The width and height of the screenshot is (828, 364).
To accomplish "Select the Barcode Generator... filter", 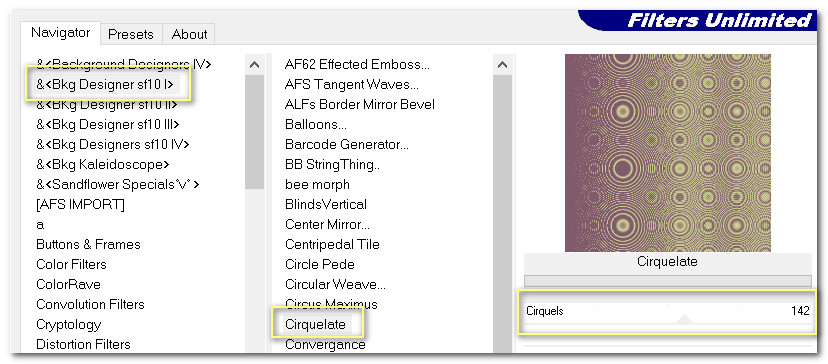I will point(347,144).
